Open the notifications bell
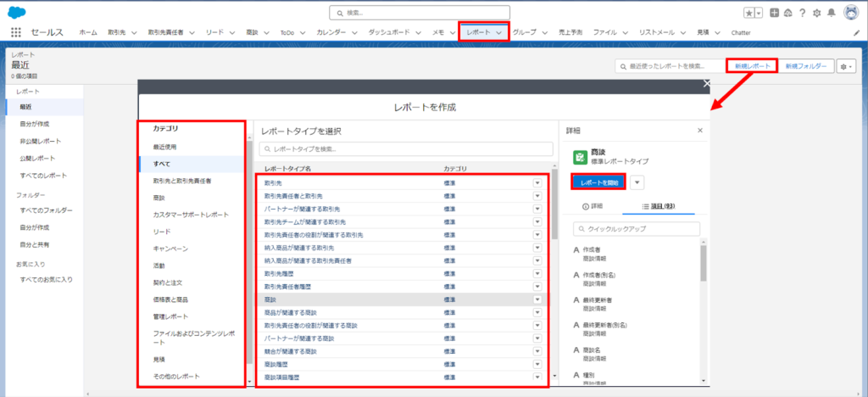The width and height of the screenshot is (868, 397). (x=831, y=13)
